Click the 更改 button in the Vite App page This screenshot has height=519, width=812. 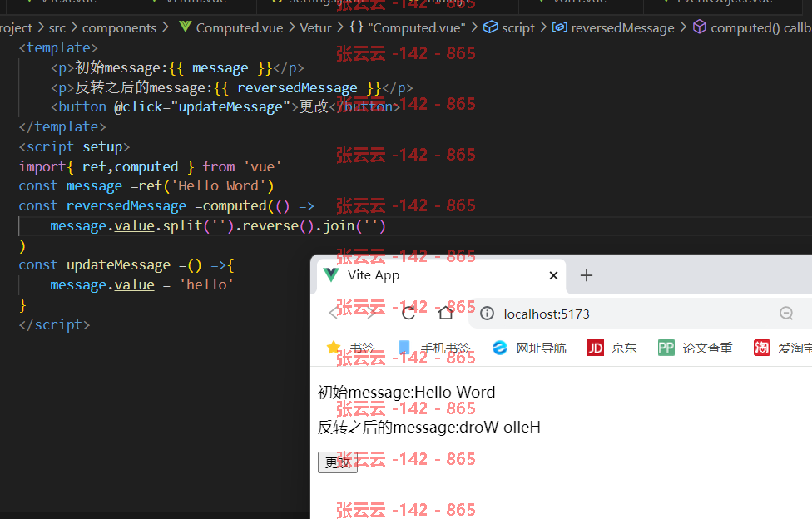338,462
